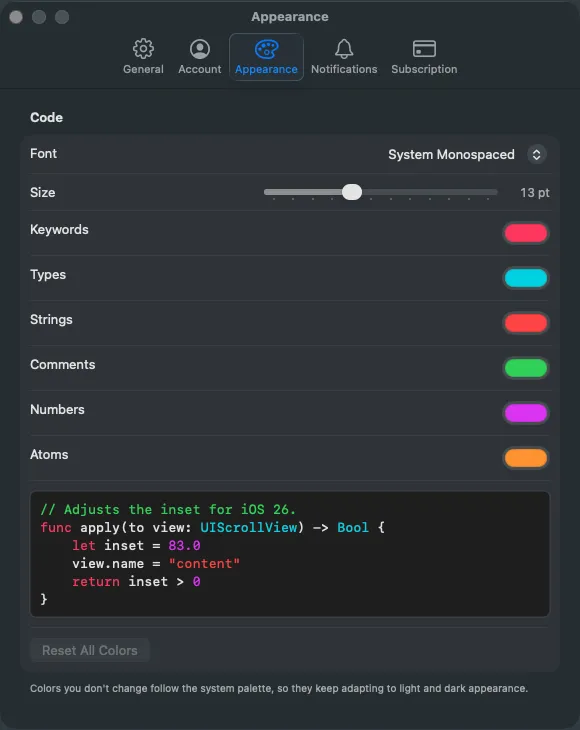The image size is (580, 730).
Task: Click the code preview box
Action: (x=290, y=554)
